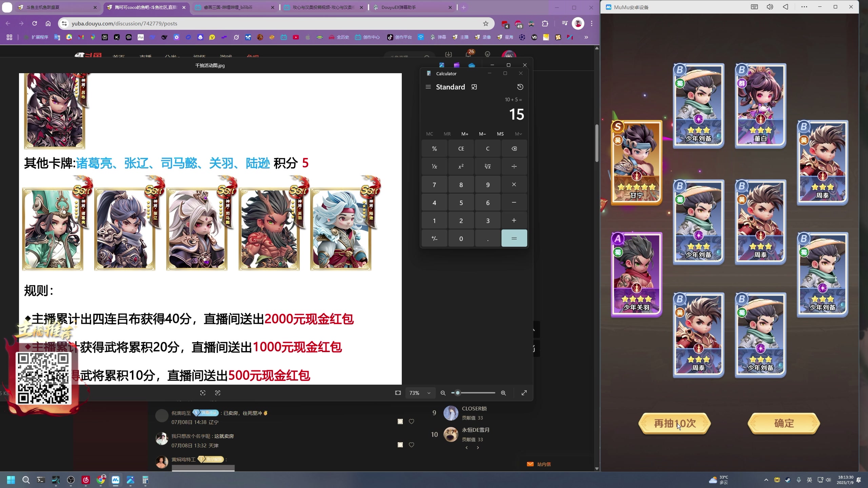Viewport: 868px width, 488px height.
Task: Select the 董白 card
Action: 760,106
